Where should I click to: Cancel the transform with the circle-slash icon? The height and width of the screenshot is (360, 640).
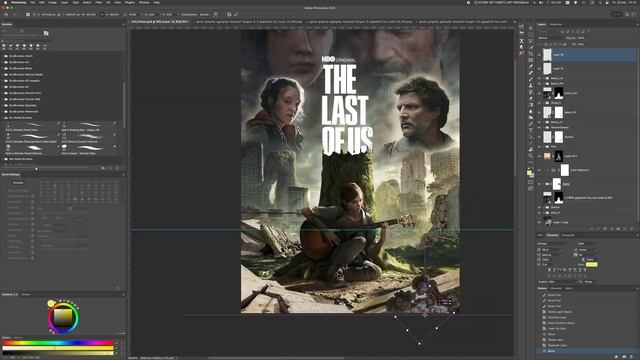point(229,14)
